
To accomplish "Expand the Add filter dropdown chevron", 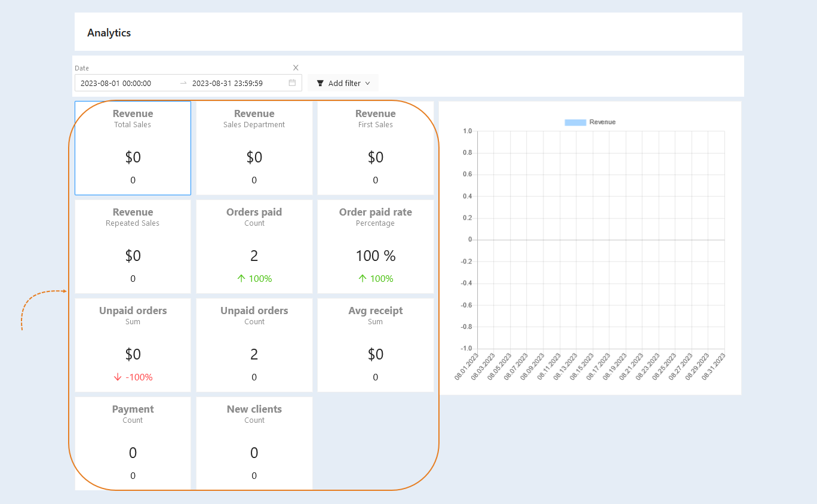I will pos(367,83).
